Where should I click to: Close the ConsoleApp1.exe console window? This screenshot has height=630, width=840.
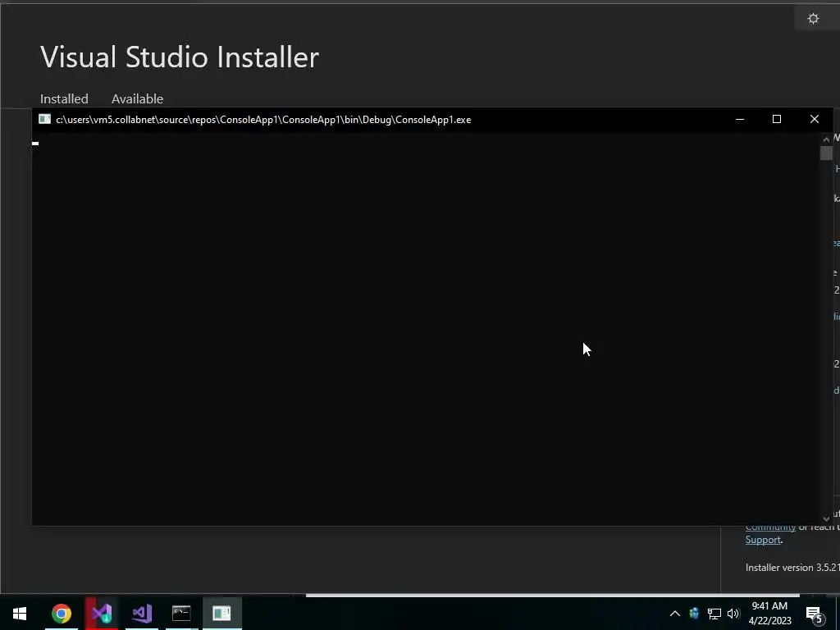click(x=815, y=120)
